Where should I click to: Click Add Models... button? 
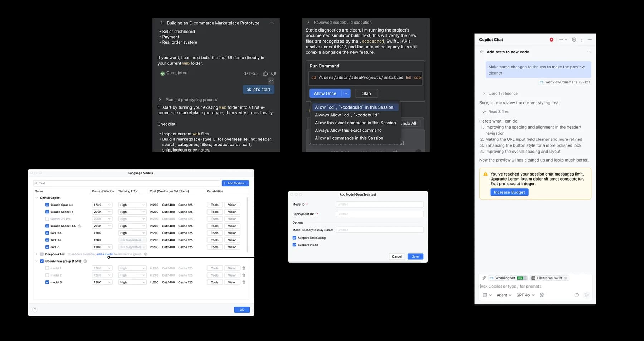[x=235, y=183]
